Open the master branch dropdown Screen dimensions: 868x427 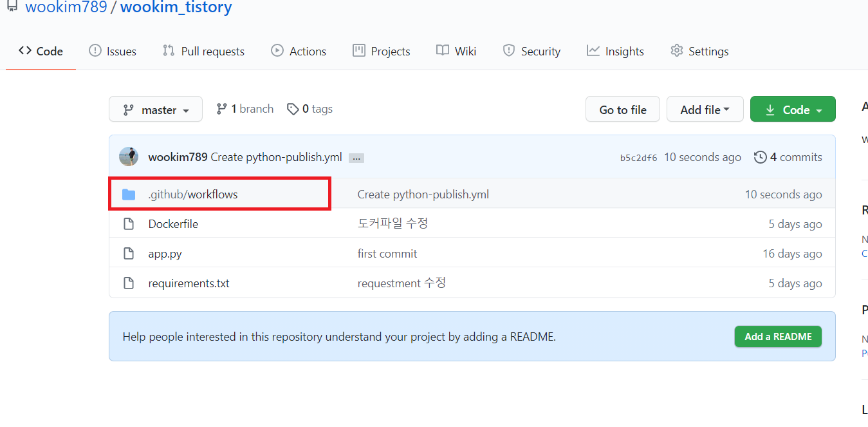point(156,109)
